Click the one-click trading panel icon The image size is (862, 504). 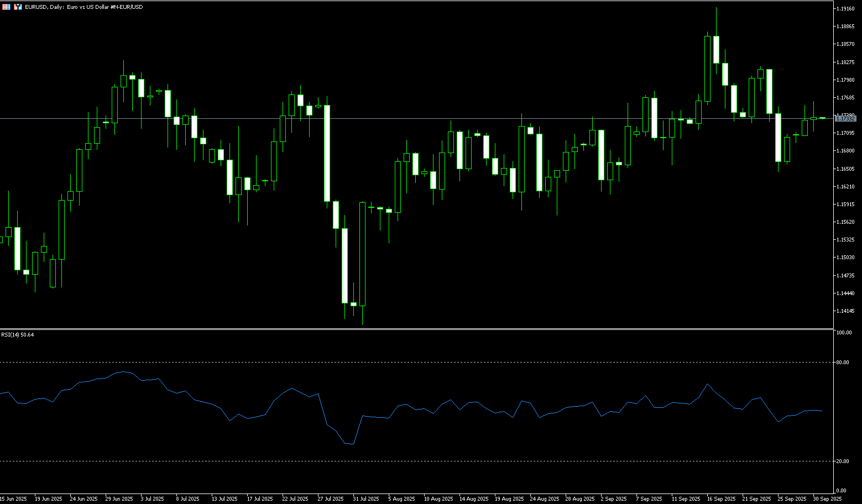(x=18, y=7)
